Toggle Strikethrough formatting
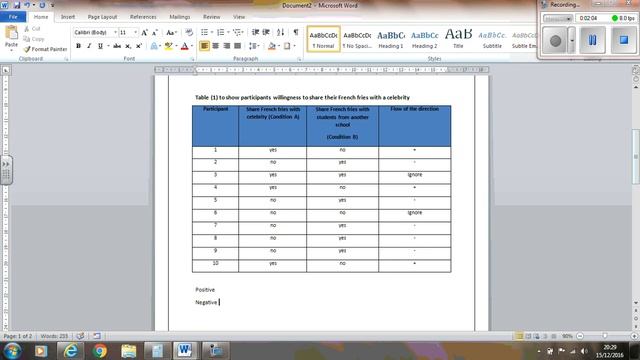Viewport: 640px width, 360px height. tap(117, 46)
